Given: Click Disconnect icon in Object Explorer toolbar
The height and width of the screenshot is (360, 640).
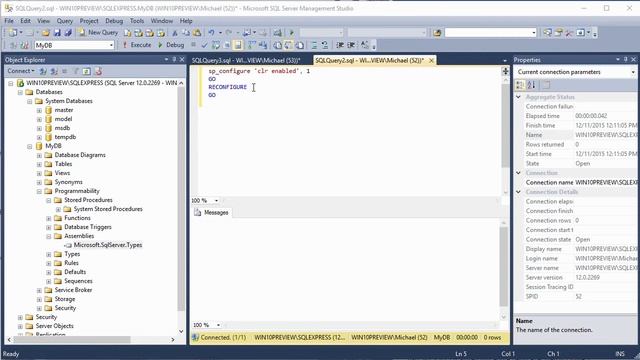Looking at the screenshot, I should (54, 71).
